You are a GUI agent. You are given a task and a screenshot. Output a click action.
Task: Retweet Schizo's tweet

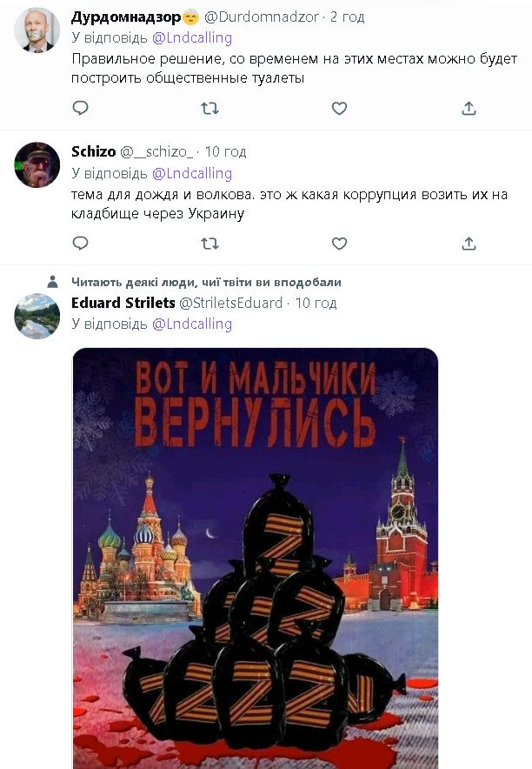[x=209, y=243]
